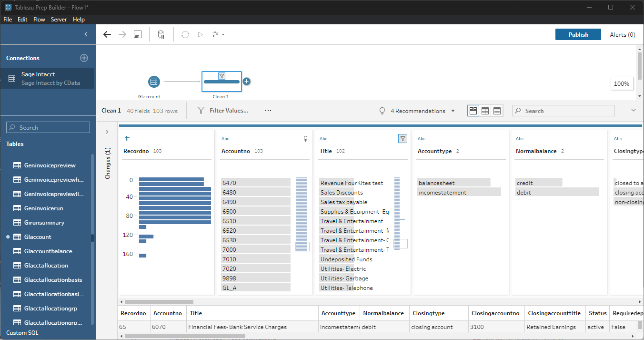
Task: Click Filter Values button
Action: [x=223, y=111]
